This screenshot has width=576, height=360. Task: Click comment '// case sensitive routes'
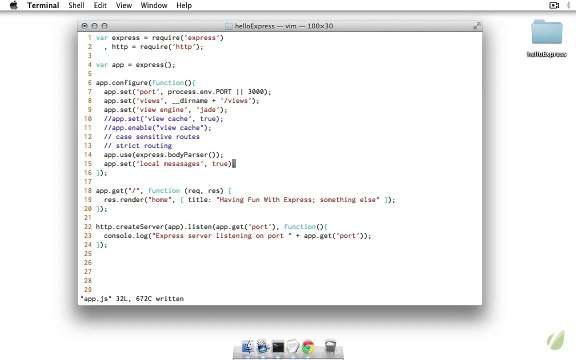click(152, 137)
